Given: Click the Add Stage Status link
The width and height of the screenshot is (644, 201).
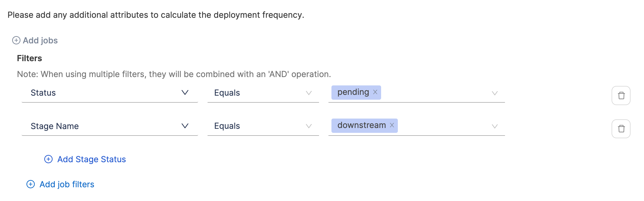Looking at the screenshot, I should (91, 159).
